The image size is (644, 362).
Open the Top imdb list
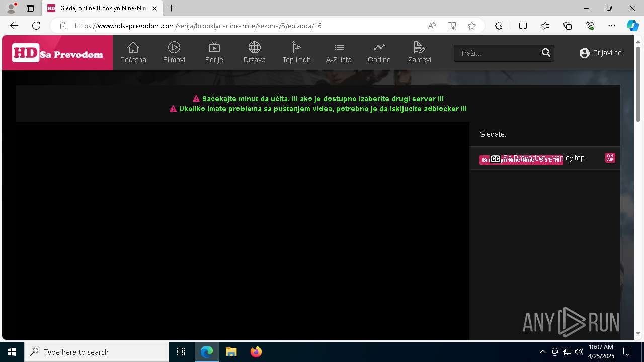point(296,53)
